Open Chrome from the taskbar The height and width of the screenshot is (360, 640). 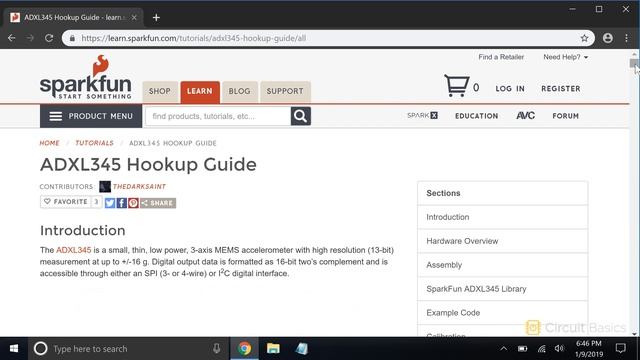pos(244,349)
